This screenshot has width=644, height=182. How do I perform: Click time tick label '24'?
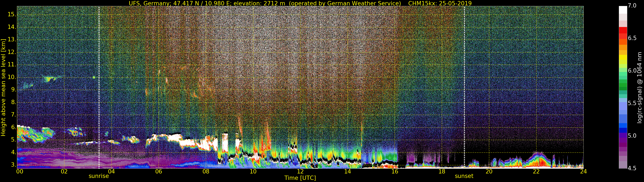(583, 172)
